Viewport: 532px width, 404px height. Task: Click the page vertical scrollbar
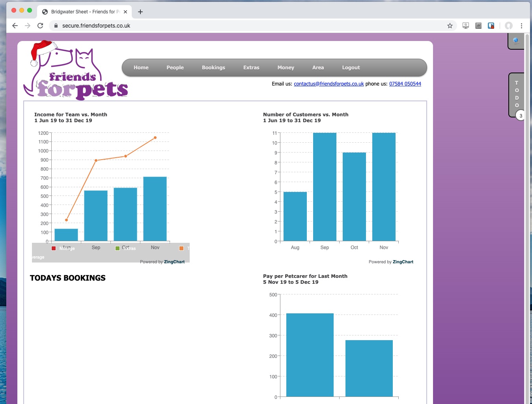tap(527, 219)
